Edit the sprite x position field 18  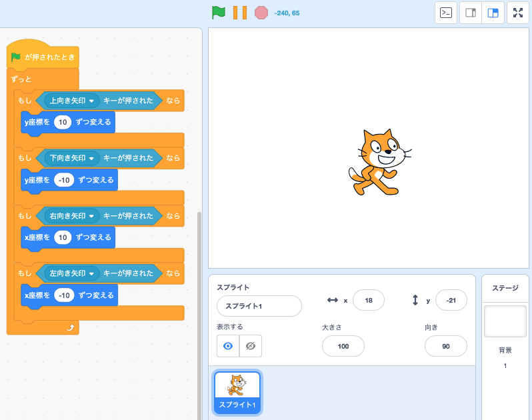(369, 300)
